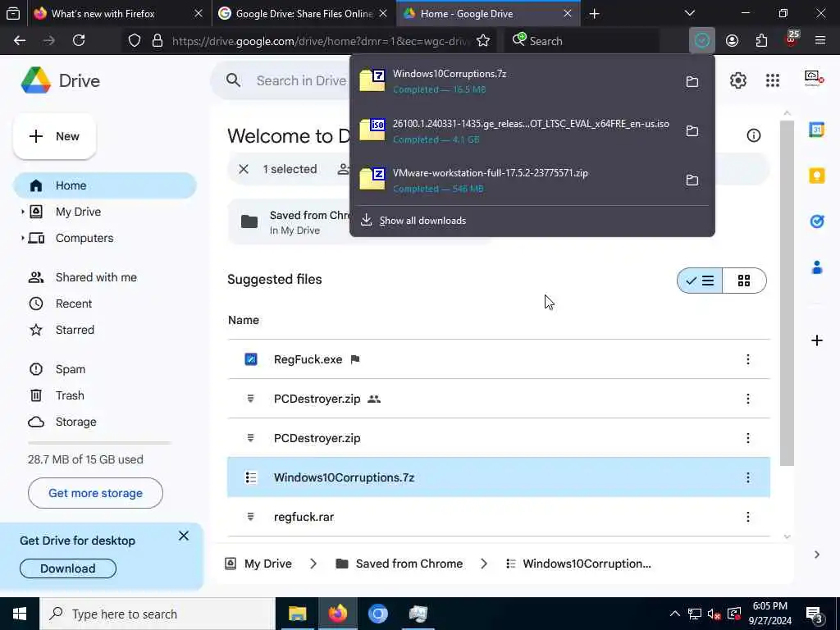Show folder for the ISO download
840x630 pixels.
click(692, 130)
